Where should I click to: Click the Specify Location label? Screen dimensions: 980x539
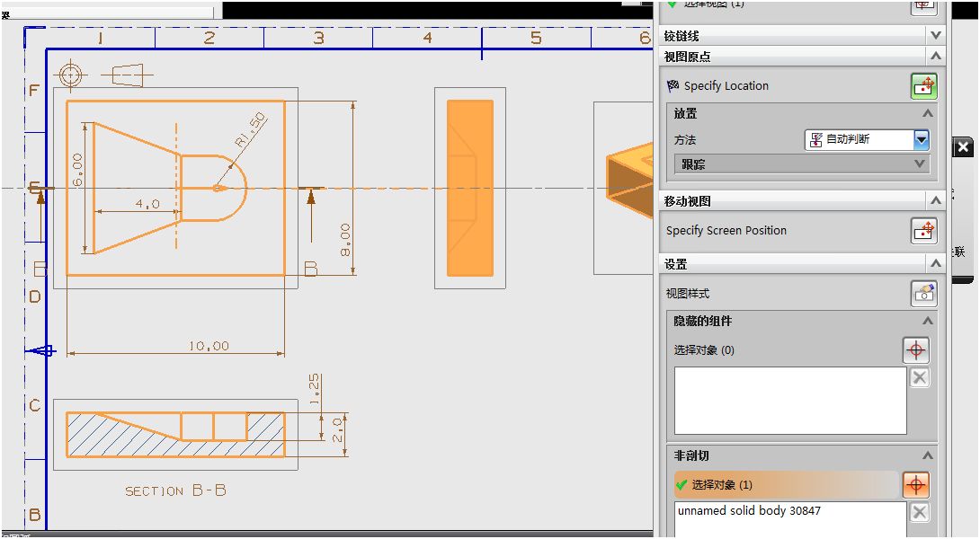(726, 86)
